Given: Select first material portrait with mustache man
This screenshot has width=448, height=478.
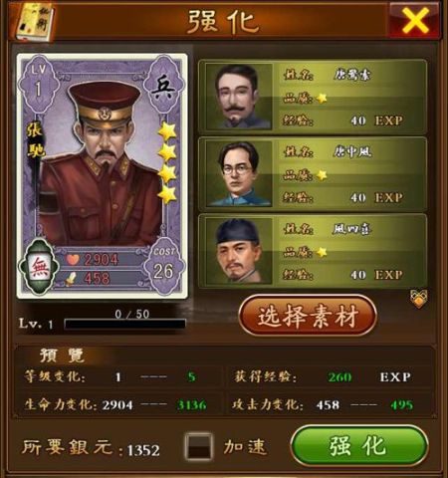Looking at the screenshot, I should (238, 97).
